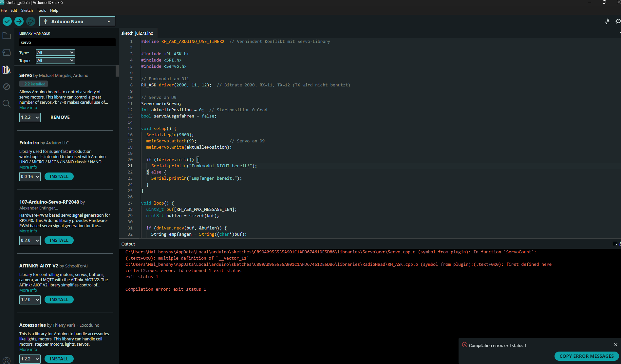Click the Output panel lines icon

(615, 244)
